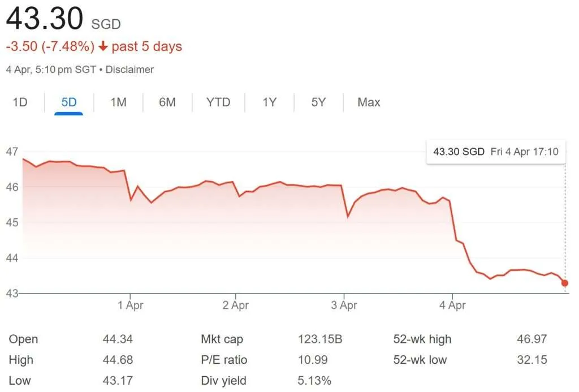Image resolution: width=579 pixels, height=392 pixels.
Task: Click the 2 Apr axis label
Action: click(x=235, y=305)
